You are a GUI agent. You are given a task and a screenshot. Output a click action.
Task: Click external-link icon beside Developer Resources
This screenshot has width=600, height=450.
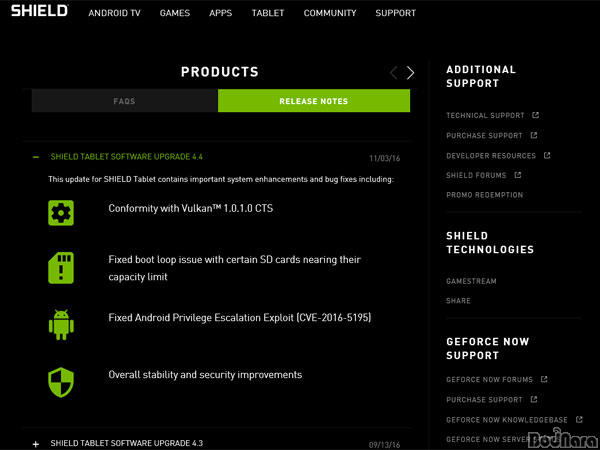(547, 155)
